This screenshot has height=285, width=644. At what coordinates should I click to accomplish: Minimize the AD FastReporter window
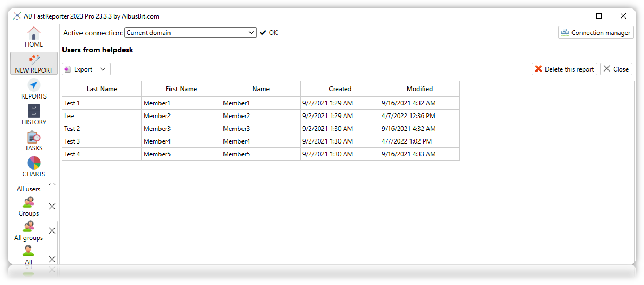(575, 16)
